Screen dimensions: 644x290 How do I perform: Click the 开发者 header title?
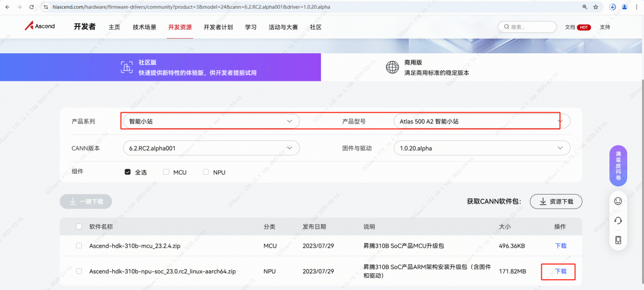tap(84, 26)
